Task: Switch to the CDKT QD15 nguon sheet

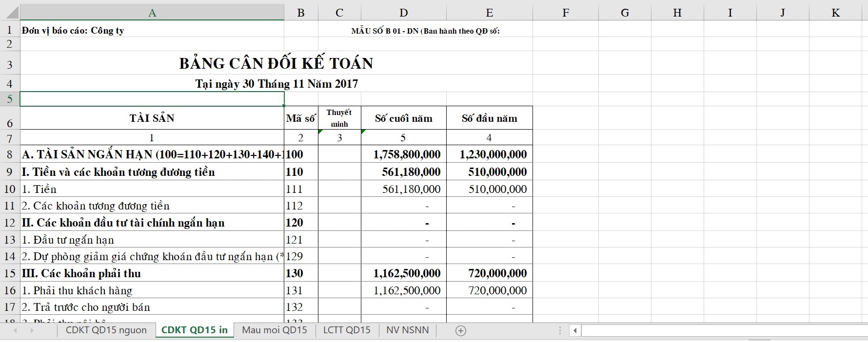Action: point(106,330)
